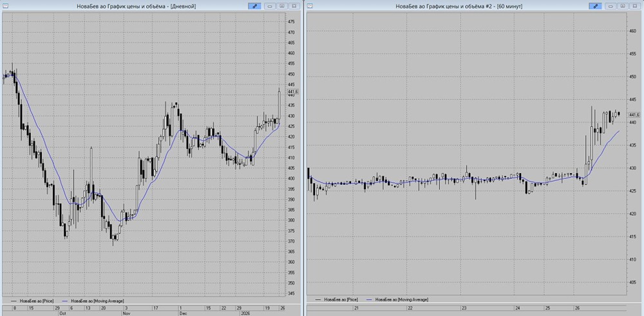Close the 60 минут chart window
The image size is (644, 316).
tap(634, 6)
